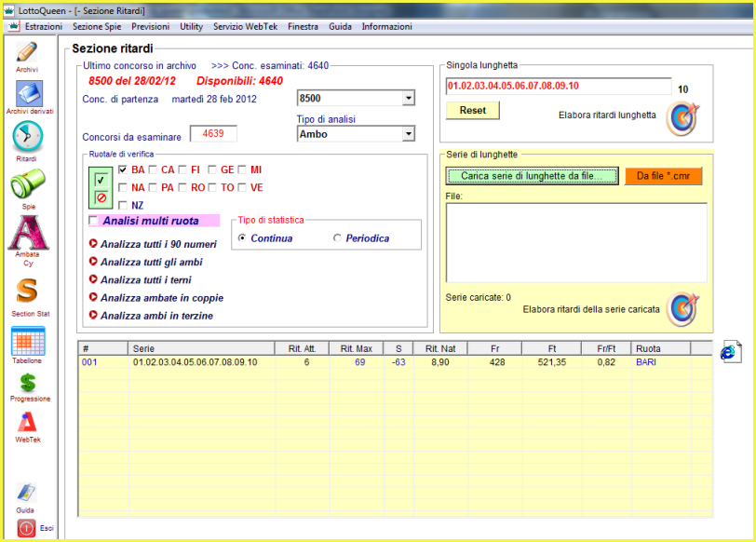
Task: Check the VE wheel checkbox
Action: point(242,187)
